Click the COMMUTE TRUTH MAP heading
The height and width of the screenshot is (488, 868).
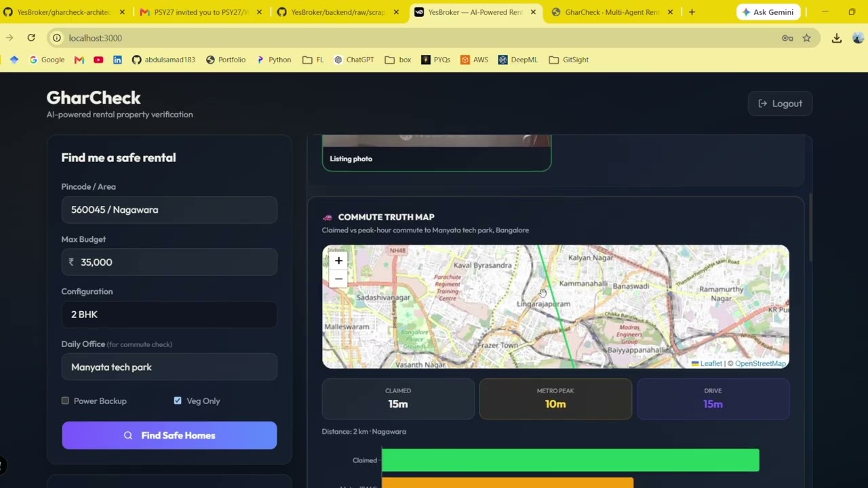pos(386,217)
